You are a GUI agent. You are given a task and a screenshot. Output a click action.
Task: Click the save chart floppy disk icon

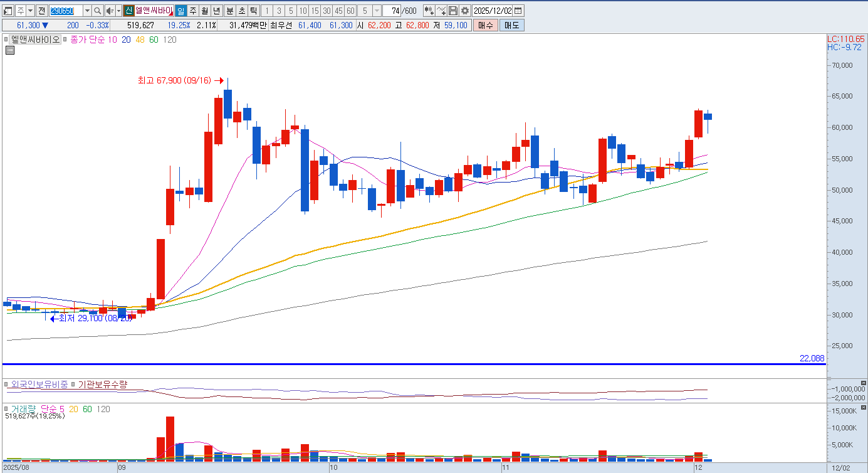tap(453, 11)
